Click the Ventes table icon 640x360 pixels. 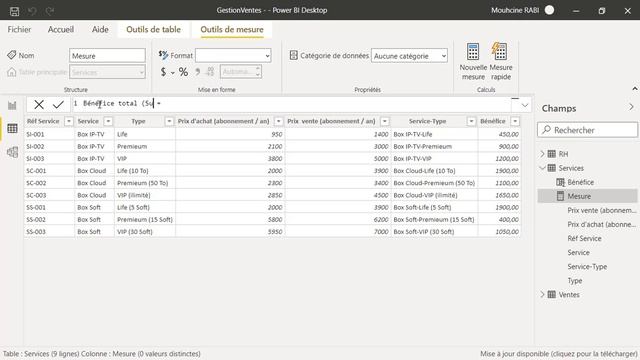point(551,294)
